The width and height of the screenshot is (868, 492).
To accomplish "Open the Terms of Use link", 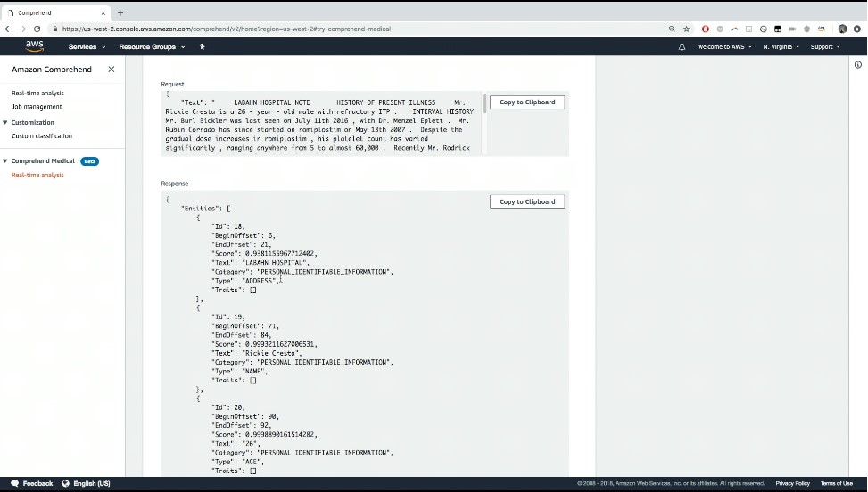I will click(x=837, y=483).
